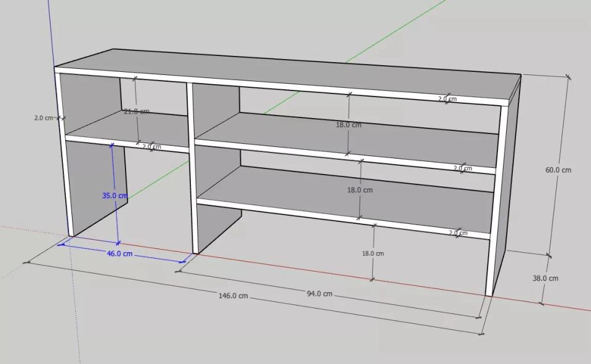Select the 21.0 cm dimension label
Screen dimensions: 591x364
(x=136, y=111)
